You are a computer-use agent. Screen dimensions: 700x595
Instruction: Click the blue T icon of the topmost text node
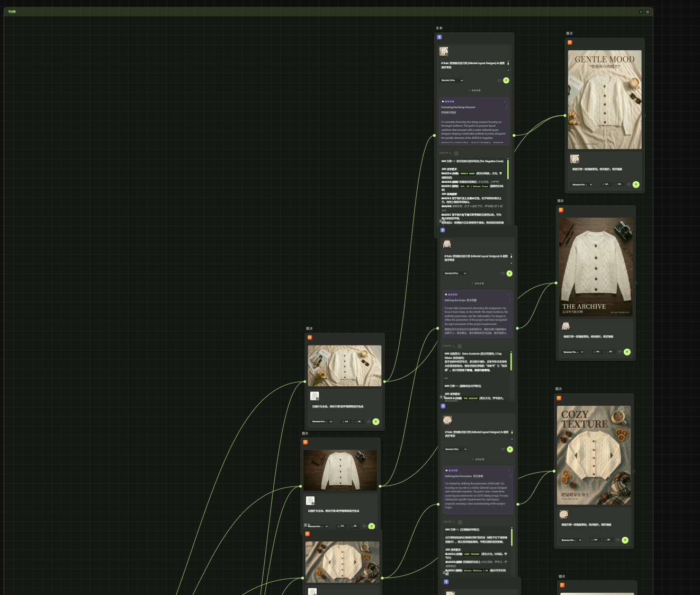439,37
